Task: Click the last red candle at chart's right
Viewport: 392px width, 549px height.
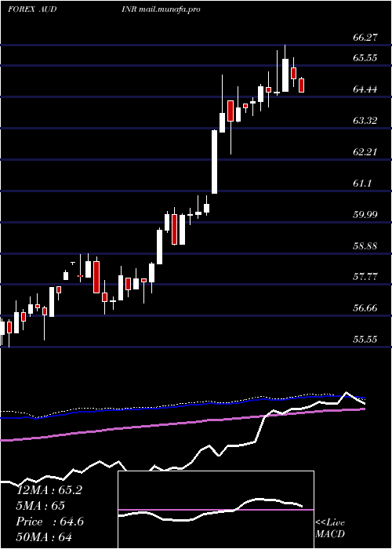Action: point(301,85)
